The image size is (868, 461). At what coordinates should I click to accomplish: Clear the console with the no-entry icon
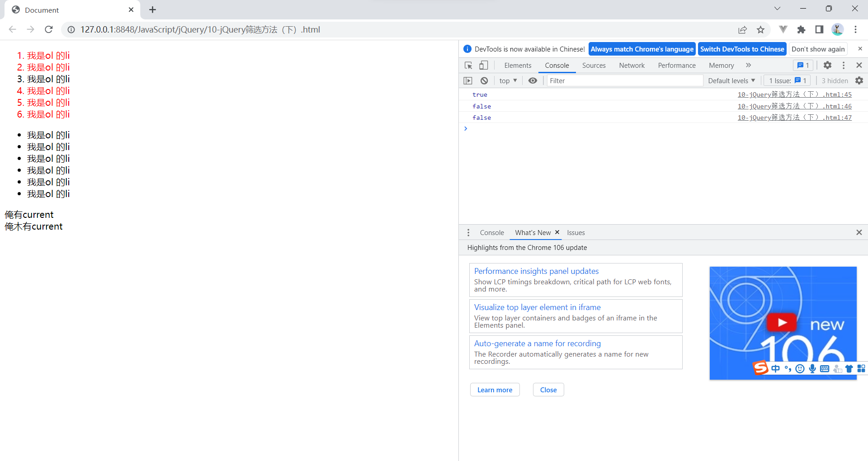[x=484, y=80]
